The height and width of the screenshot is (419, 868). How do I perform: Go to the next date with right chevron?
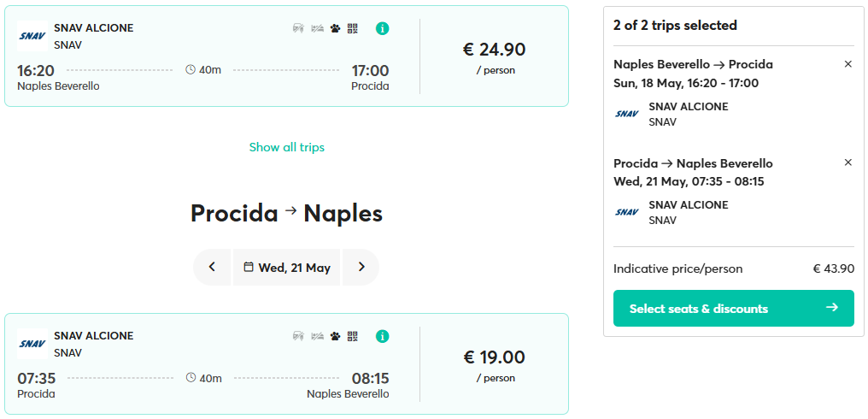point(361,267)
